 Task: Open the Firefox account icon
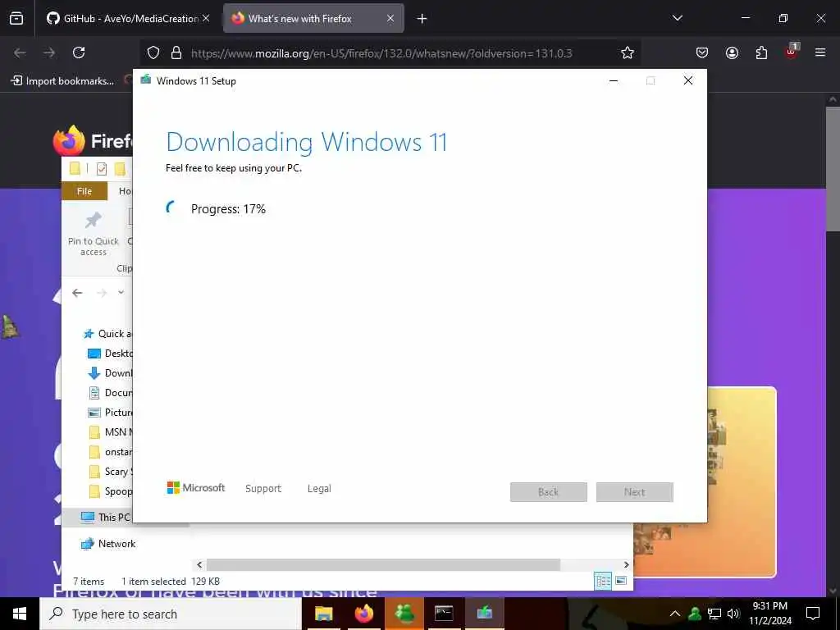pyautogui.click(x=732, y=52)
